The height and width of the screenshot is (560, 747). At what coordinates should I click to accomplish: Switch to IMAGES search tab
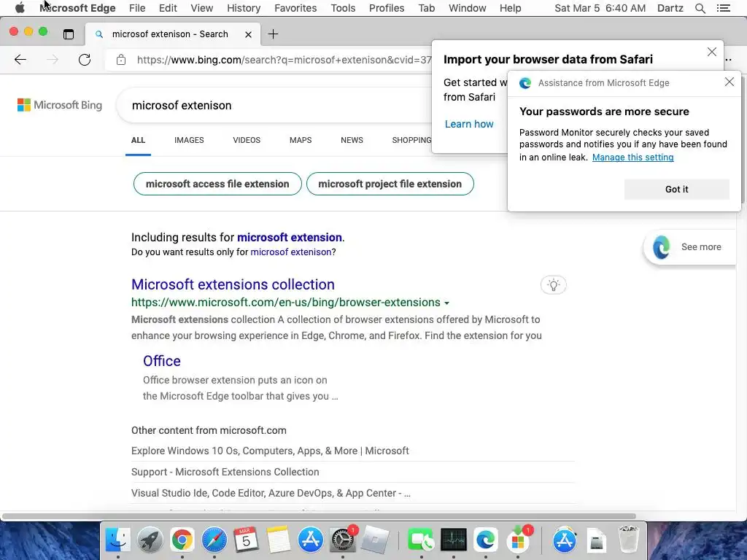coord(189,140)
